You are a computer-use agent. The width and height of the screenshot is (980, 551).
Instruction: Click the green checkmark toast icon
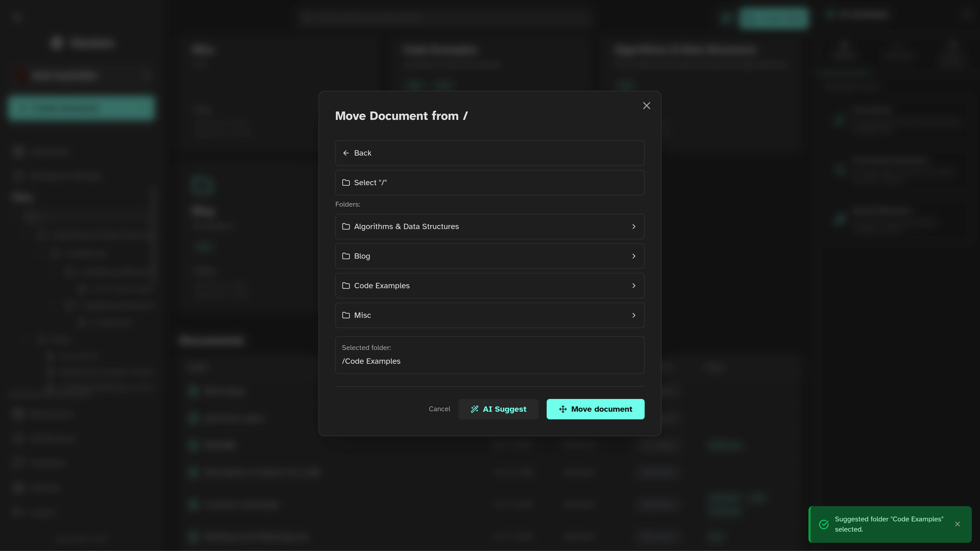(x=824, y=524)
